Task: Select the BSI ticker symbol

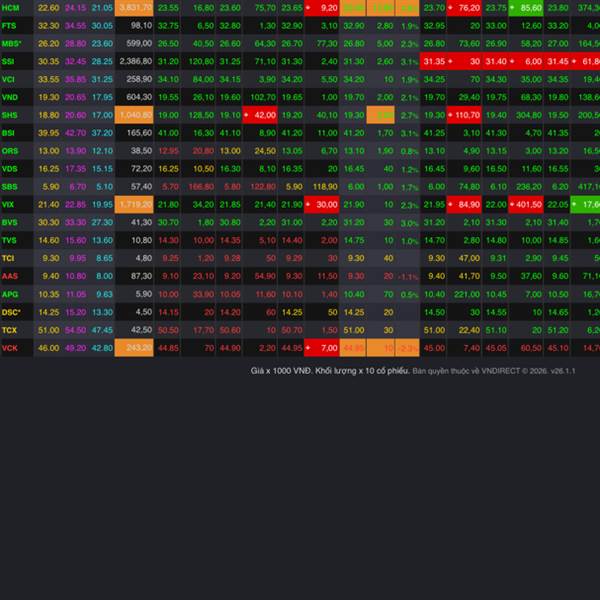Action: click(x=8, y=133)
